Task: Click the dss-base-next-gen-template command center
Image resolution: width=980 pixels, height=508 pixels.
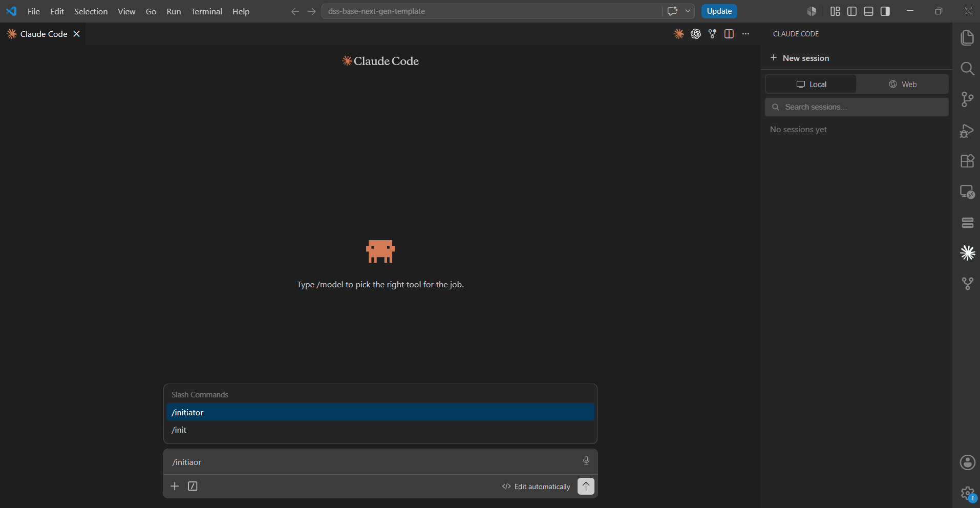Action: (492, 11)
